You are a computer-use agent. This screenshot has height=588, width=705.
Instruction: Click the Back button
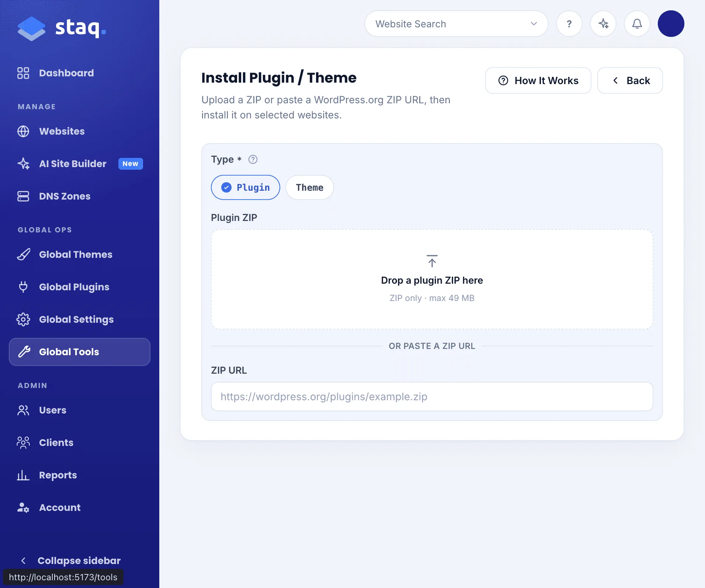630,80
